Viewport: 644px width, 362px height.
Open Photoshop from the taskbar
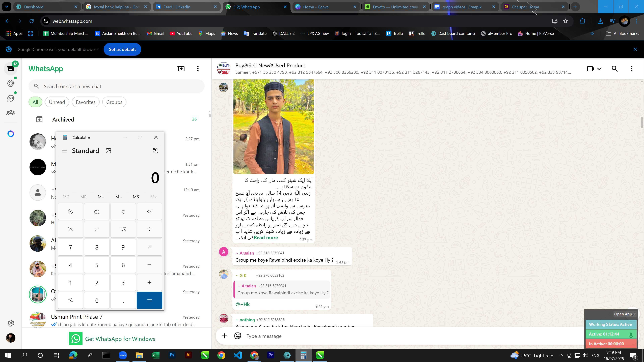pos(172,355)
